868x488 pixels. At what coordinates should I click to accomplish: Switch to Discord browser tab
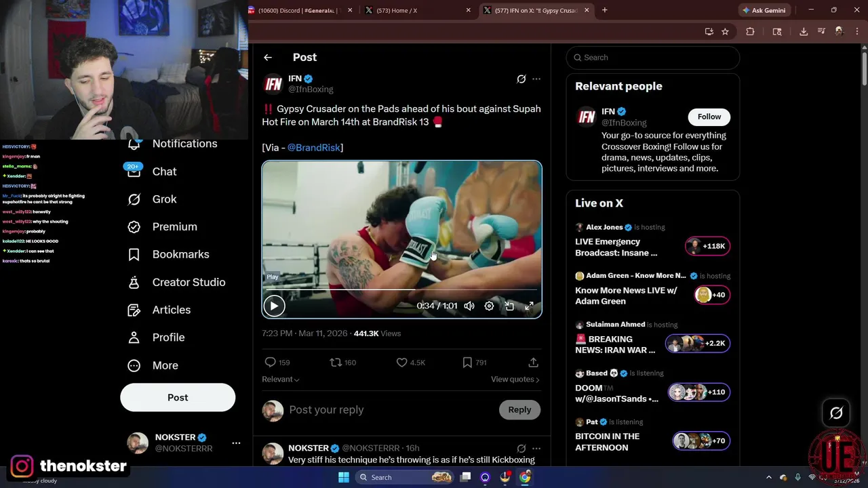(300, 10)
